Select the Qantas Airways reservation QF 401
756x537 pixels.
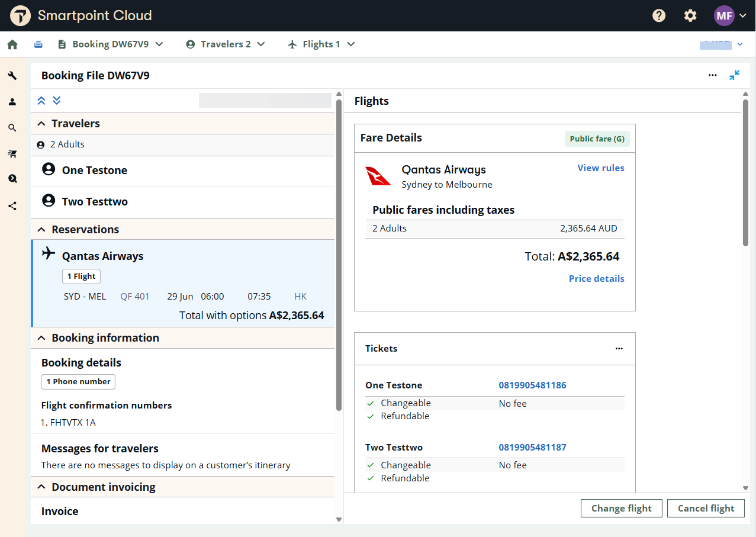click(x=184, y=283)
